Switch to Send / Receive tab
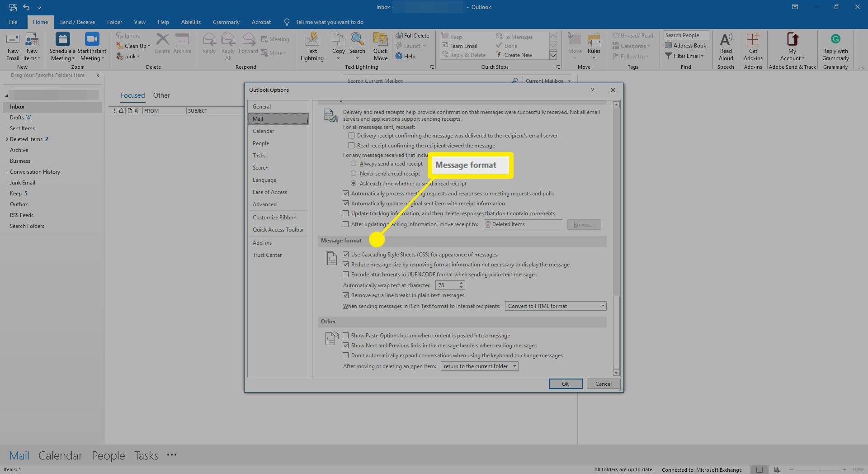 [x=77, y=22]
